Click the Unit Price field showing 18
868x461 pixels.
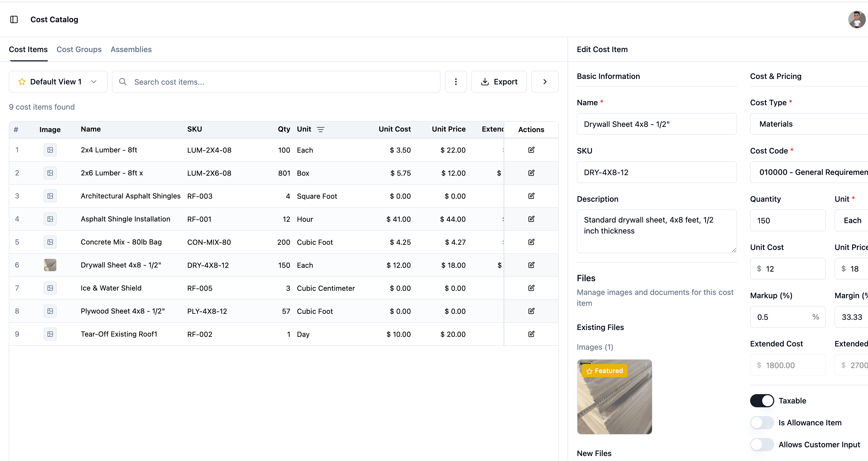851,268
